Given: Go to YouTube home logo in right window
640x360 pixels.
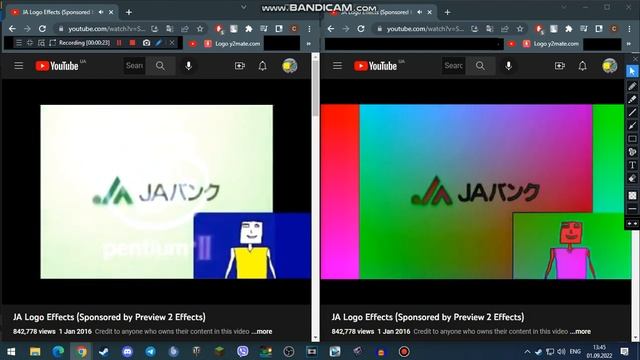Looking at the screenshot, I should (376, 66).
